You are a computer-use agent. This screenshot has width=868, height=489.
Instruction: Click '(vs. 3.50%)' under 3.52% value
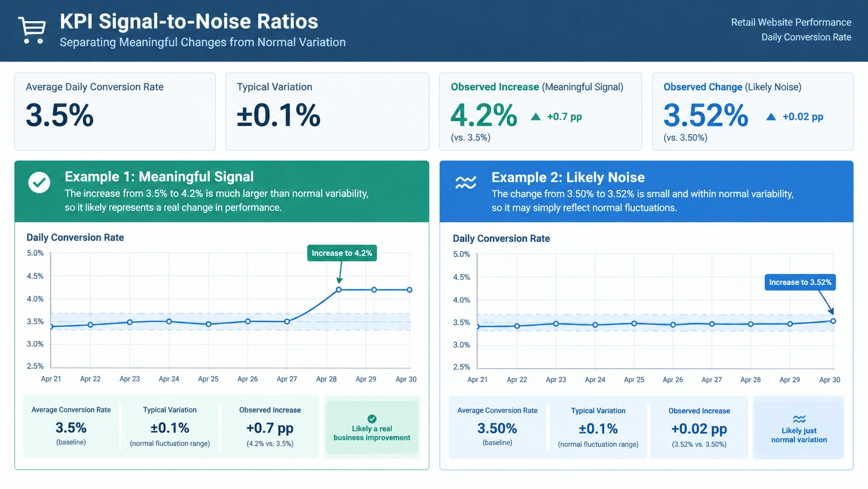[685, 138]
